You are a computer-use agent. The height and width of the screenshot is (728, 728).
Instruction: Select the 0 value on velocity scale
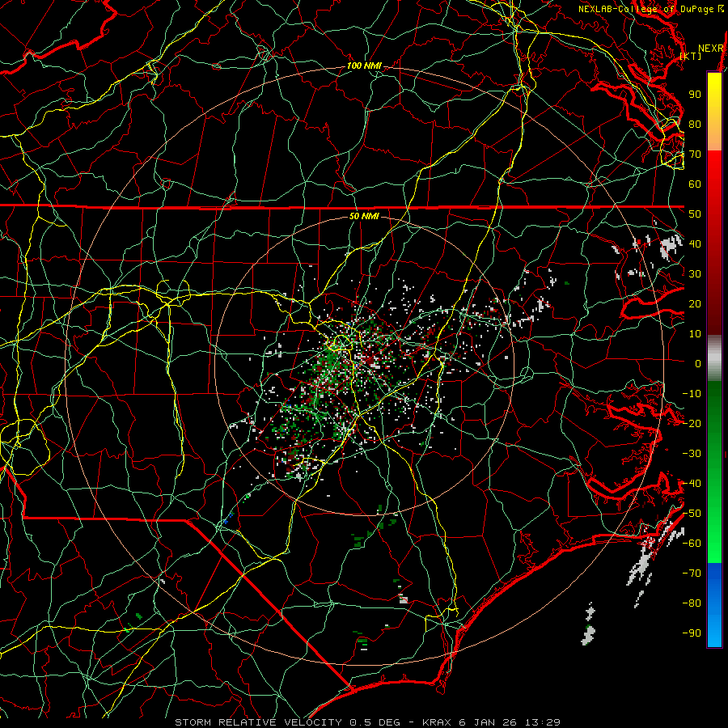click(698, 364)
